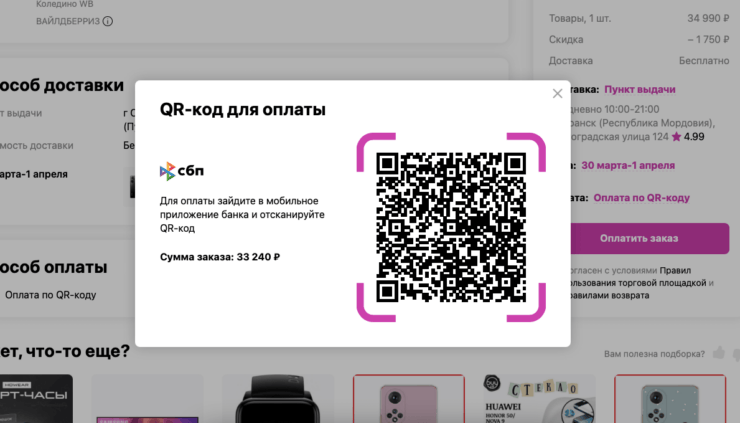This screenshot has height=423, width=740.
Task: Click the Сумма заказа: 33 240 ₽ text
Action: point(220,257)
